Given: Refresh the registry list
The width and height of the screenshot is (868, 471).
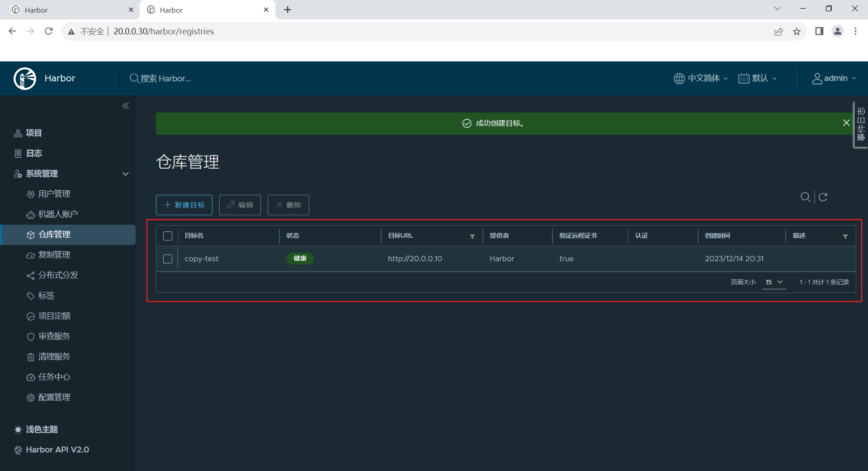Looking at the screenshot, I should point(823,197).
